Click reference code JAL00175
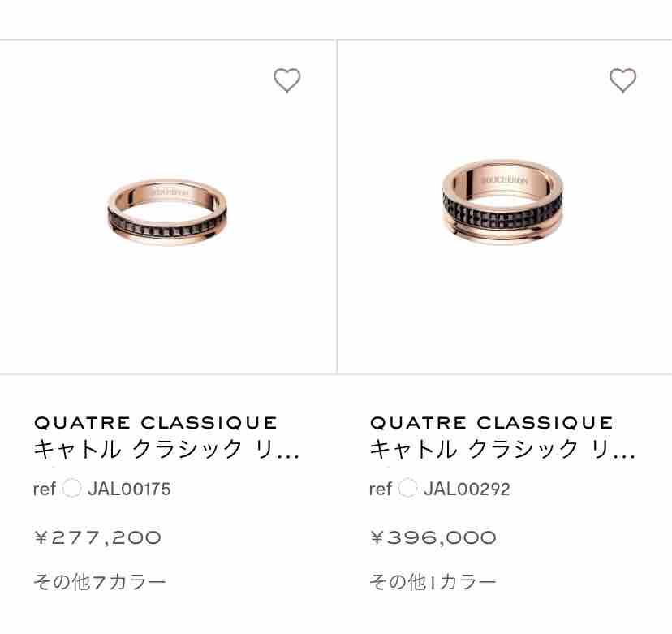Image resolution: width=672 pixels, height=634 pixels. click(129, 490)
